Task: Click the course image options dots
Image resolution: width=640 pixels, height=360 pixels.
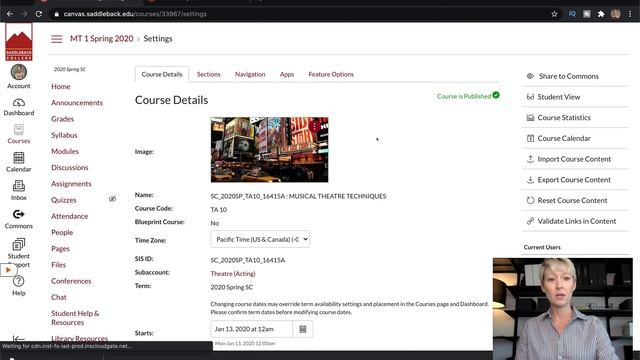Action: (x=314, y=126)
